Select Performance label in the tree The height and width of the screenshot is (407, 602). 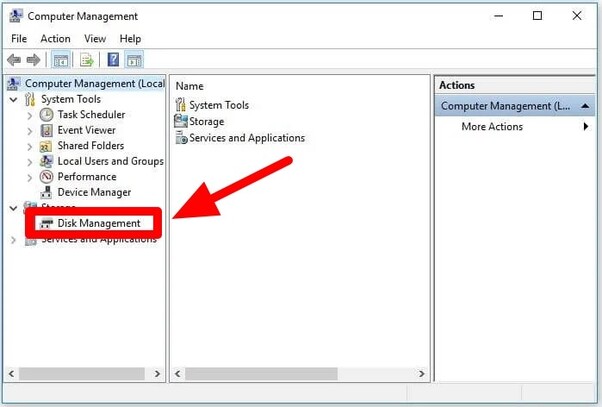(x=87, y=177)
